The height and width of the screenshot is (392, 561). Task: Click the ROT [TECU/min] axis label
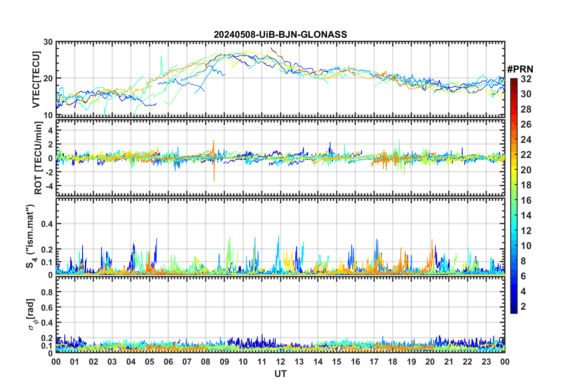point(38,158)
